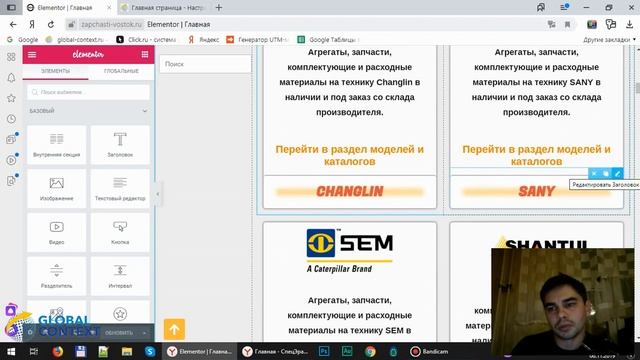
Task: Select the Изображение image widget
Action: pyautogui.click(x=56, y=189)
